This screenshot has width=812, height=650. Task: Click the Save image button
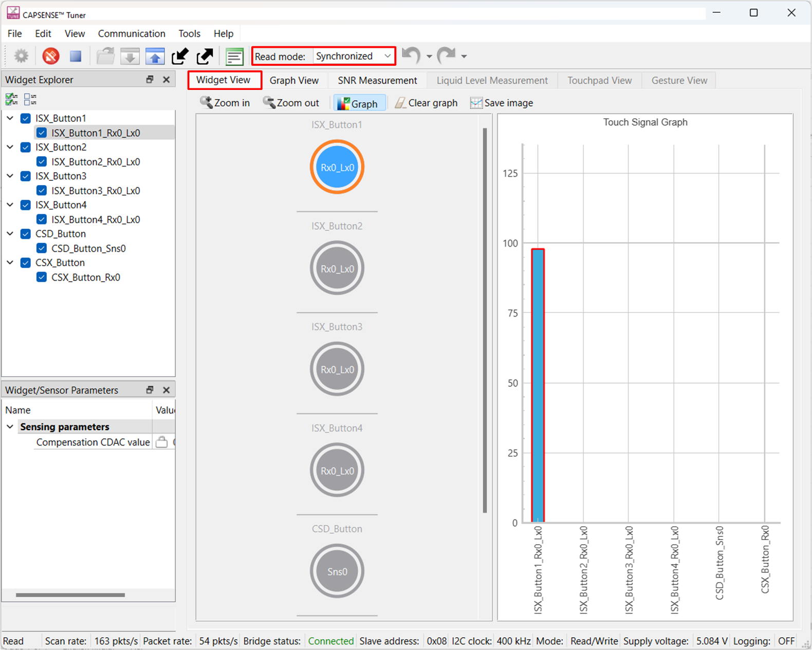[502, 103]
